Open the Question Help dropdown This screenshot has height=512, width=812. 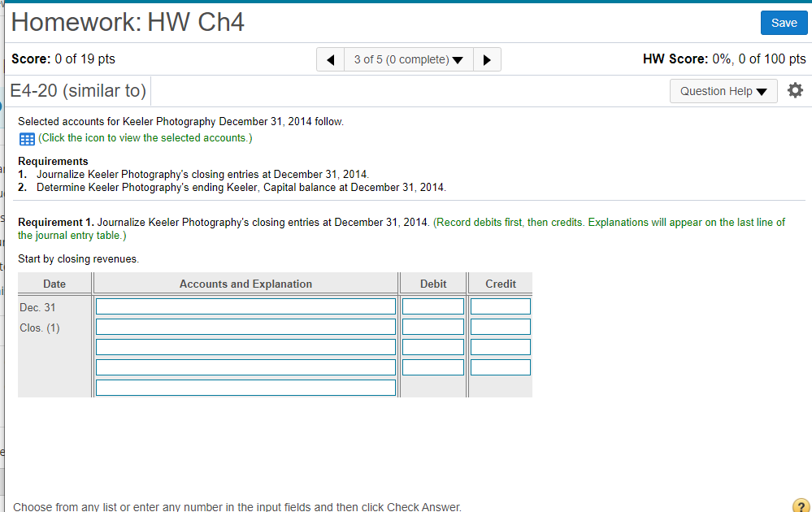(723, 91)
